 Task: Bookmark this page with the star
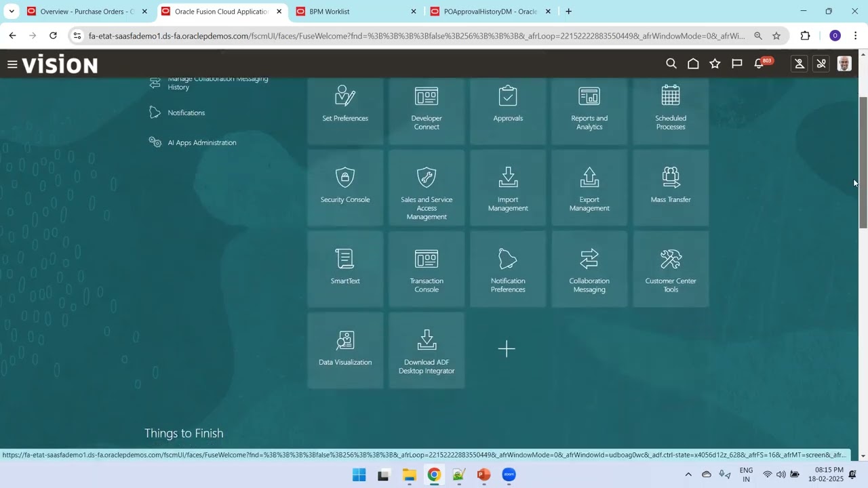click(776, 36)
